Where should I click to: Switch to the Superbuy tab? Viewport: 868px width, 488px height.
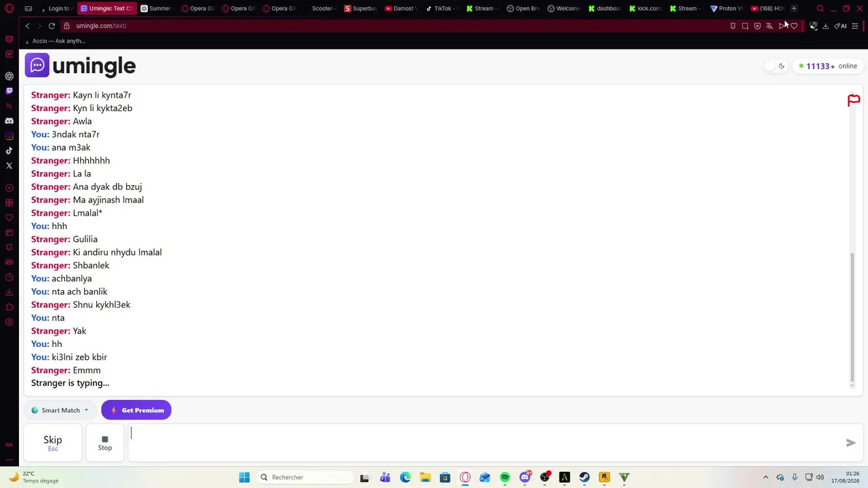(x=360, y=9)
